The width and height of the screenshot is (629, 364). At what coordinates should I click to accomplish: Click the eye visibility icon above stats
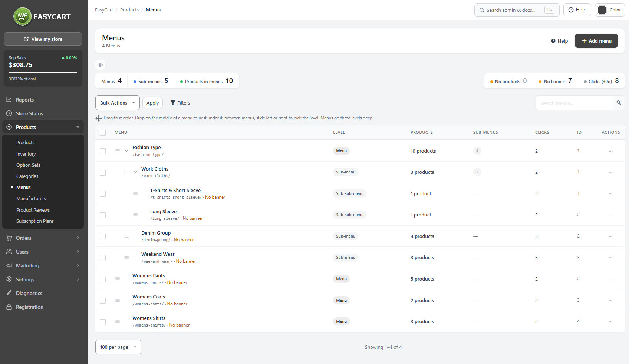tap(100, 65)
